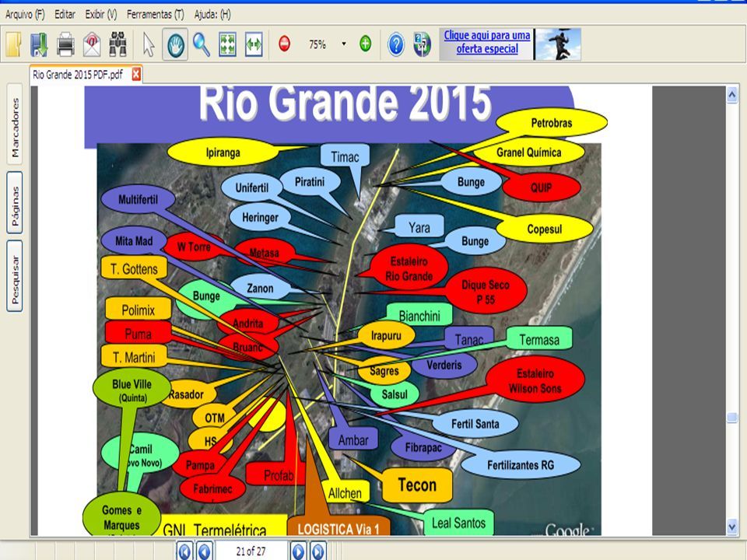Select the arrow cursor tool
747x560 pixels.
[x=149, y=44]
